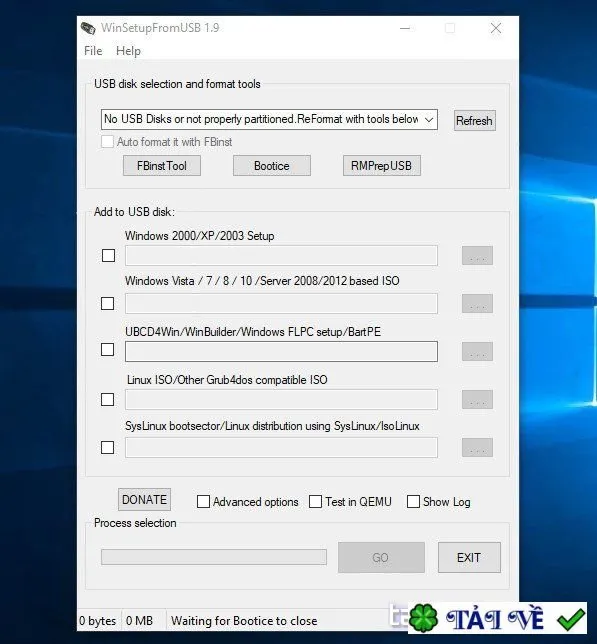
Task: Launch the Bootice tool
Action: click(x=272, y=166)
